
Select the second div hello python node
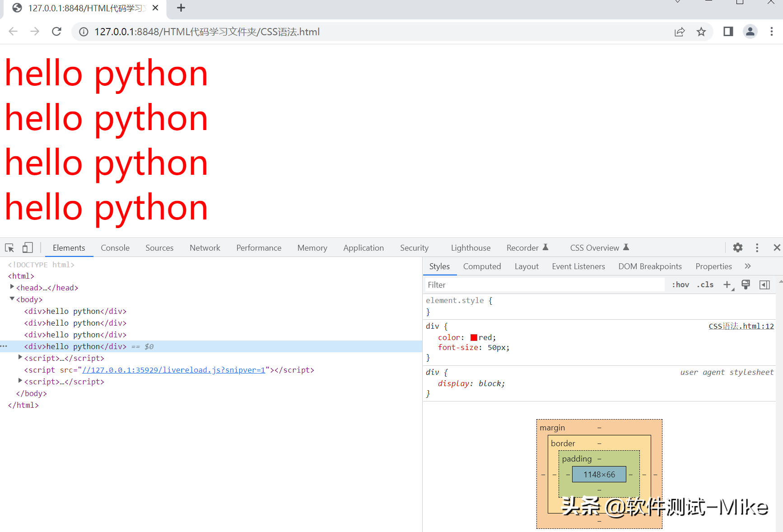(x=75, y=323)
